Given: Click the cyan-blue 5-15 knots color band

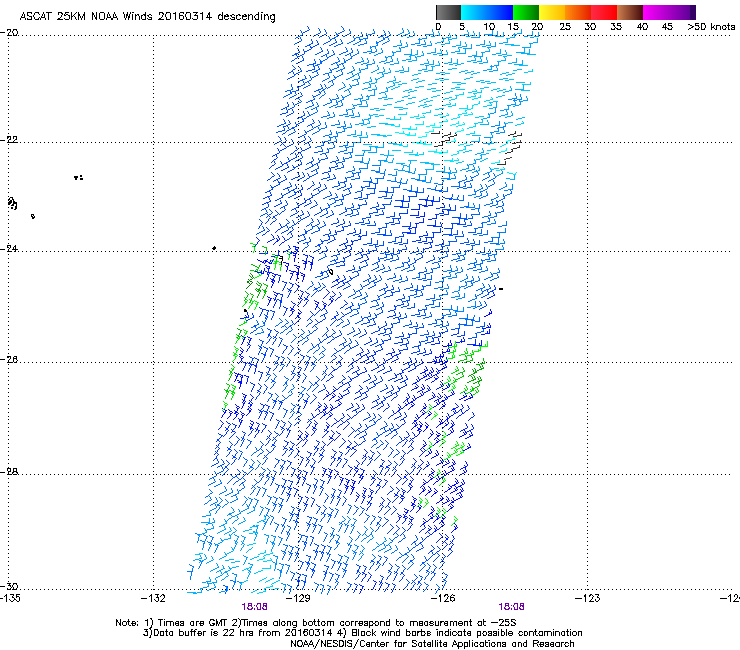Looking at the screenshot, I should coord(487,12).
